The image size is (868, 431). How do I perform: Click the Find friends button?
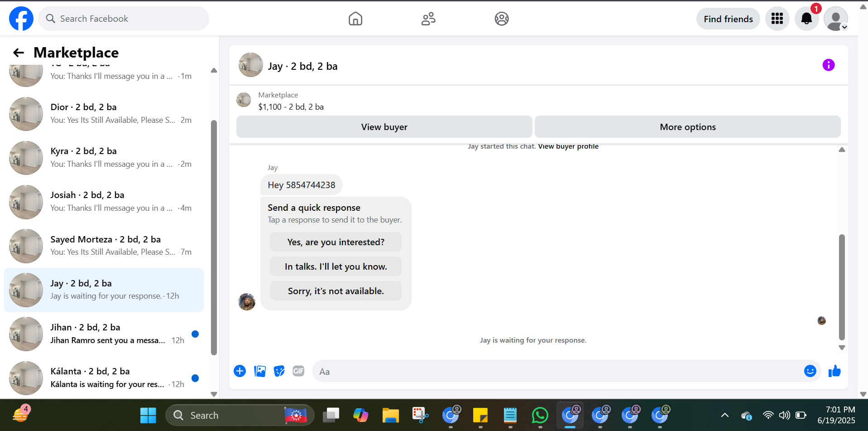pos(728,19)
